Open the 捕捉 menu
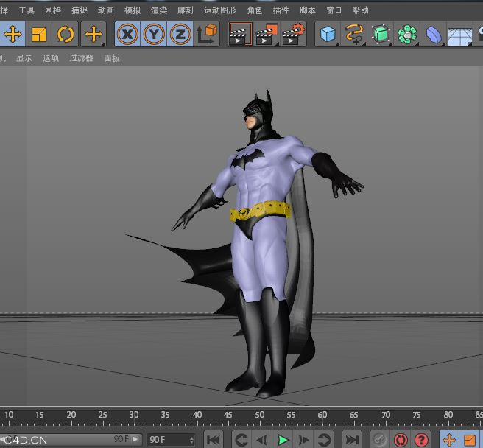483x448 pixels. 80,10
